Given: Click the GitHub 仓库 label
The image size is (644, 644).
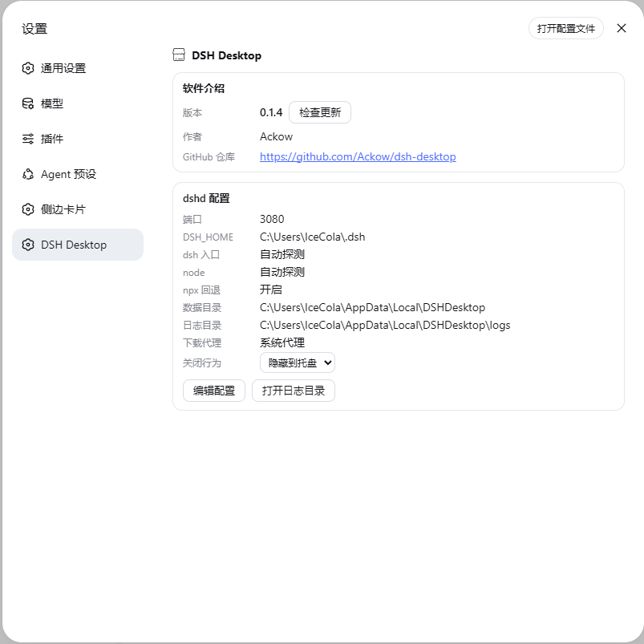Looking at the screenshot, I should (209, 157).
